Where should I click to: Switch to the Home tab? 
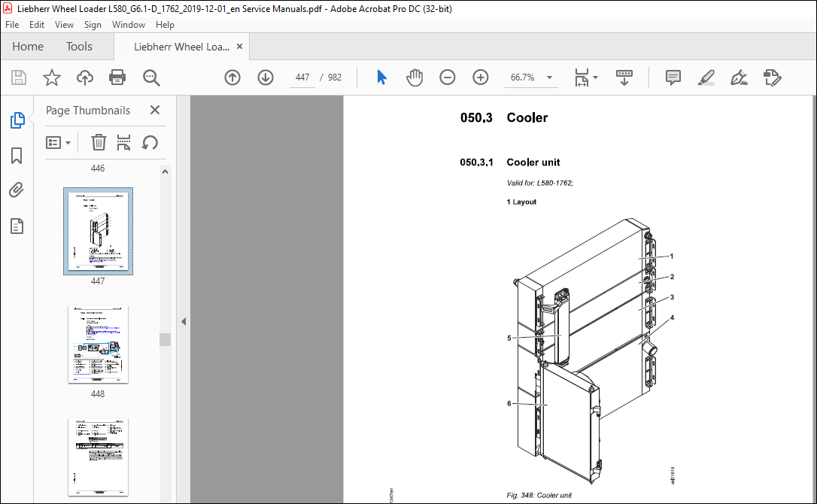point(28,47)
